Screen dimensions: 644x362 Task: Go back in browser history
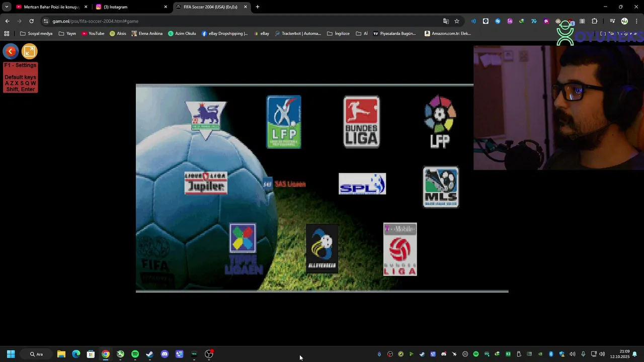point(7,21)
